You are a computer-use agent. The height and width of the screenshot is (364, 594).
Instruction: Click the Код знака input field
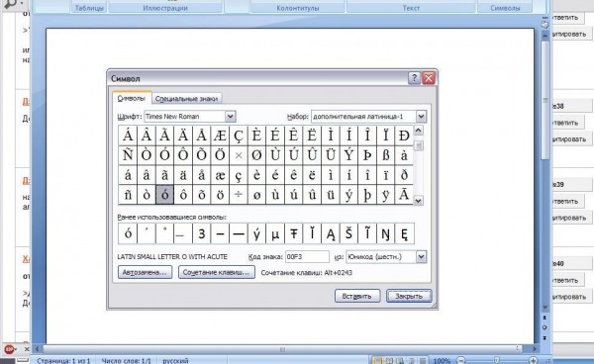tap(307, 257)
